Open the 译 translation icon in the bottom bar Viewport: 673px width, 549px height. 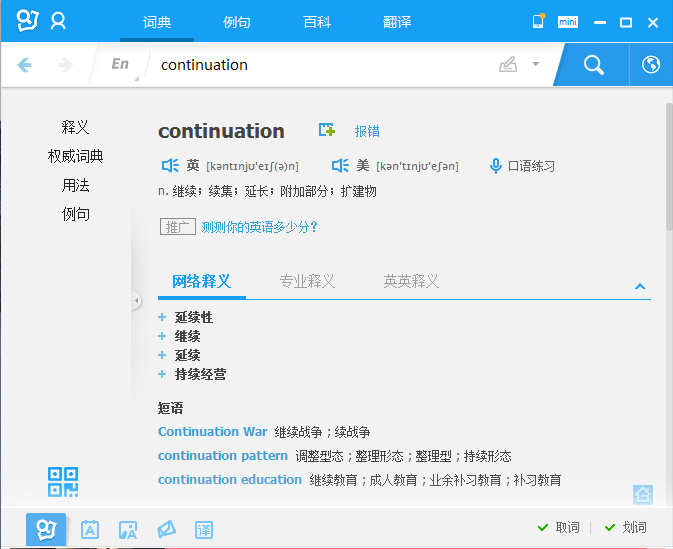coord(204,530)
